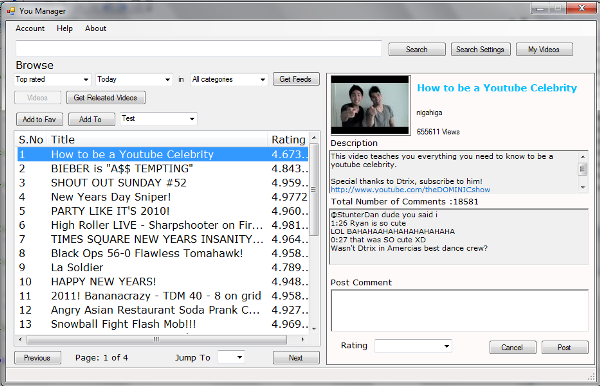The height and width of the screenshot is (386, 600).
Task: Click the Post button
Action: [564, 347]
